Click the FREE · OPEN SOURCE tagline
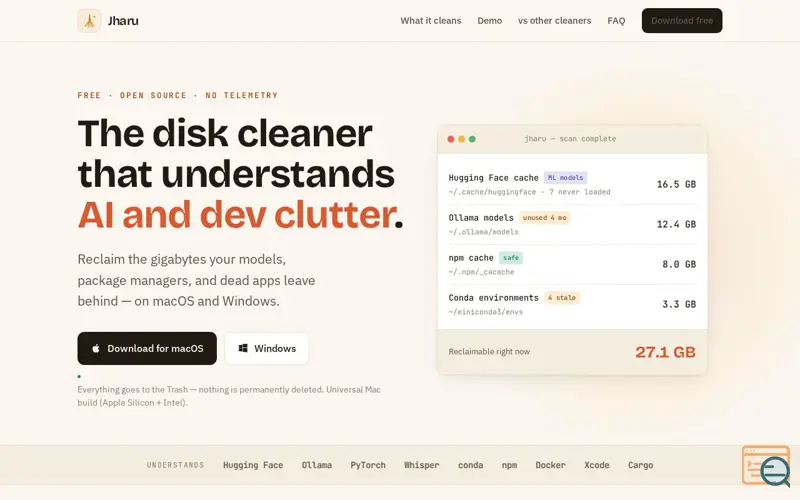 178,95
